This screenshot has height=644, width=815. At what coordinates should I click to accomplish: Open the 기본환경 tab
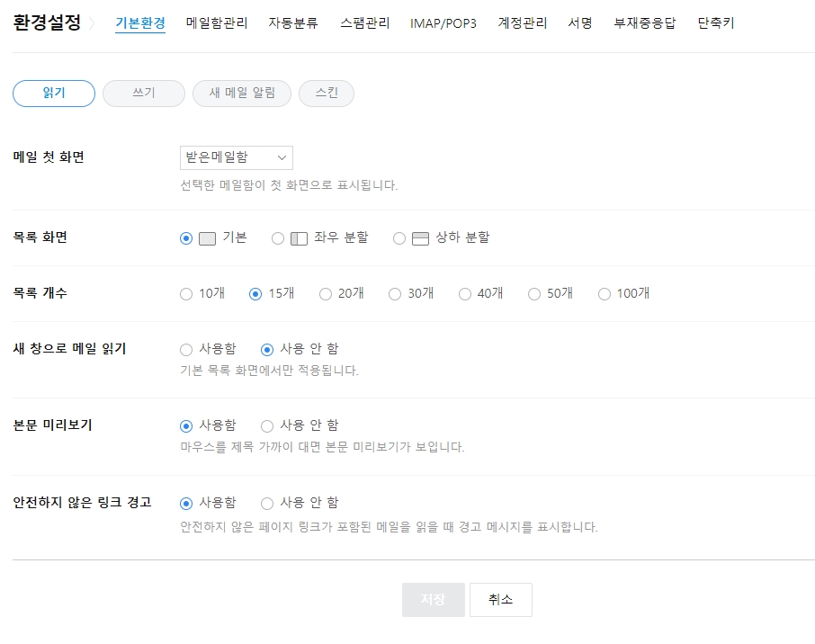click(140, 22)
